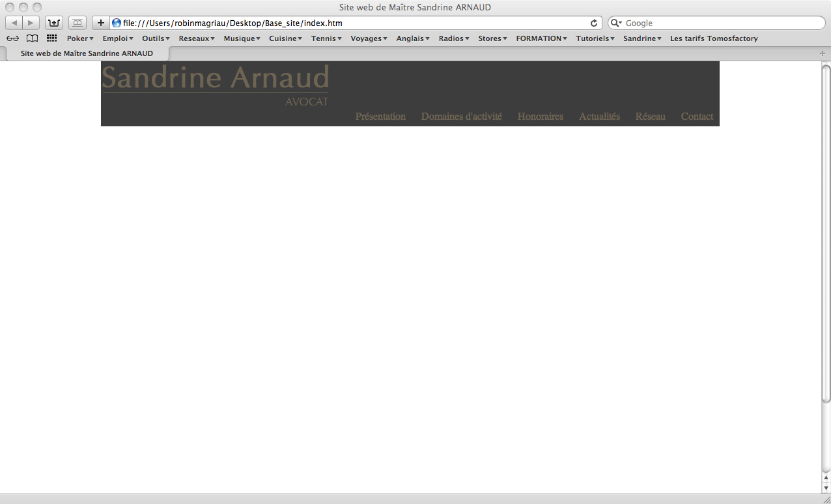The image size is (831, 504).
Task: Click the scrollbar down arrow
Action: point(826,487)
